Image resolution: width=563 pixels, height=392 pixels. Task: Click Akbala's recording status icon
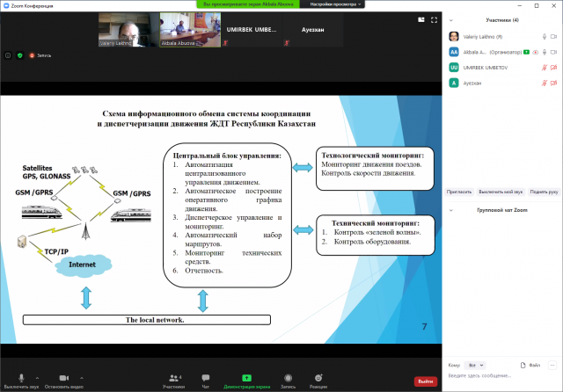536,52
